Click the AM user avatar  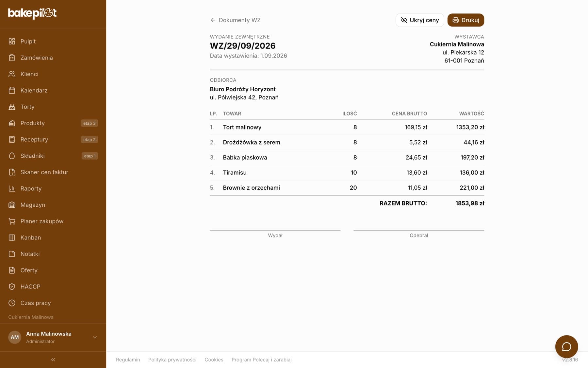click(15, 337)
